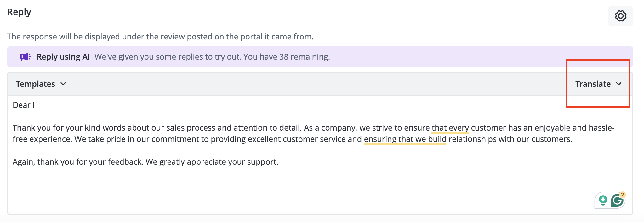This screenshot has height=222, width=644.
Task: Click the chevron arrow beside Templates
Action: [63, 84]
